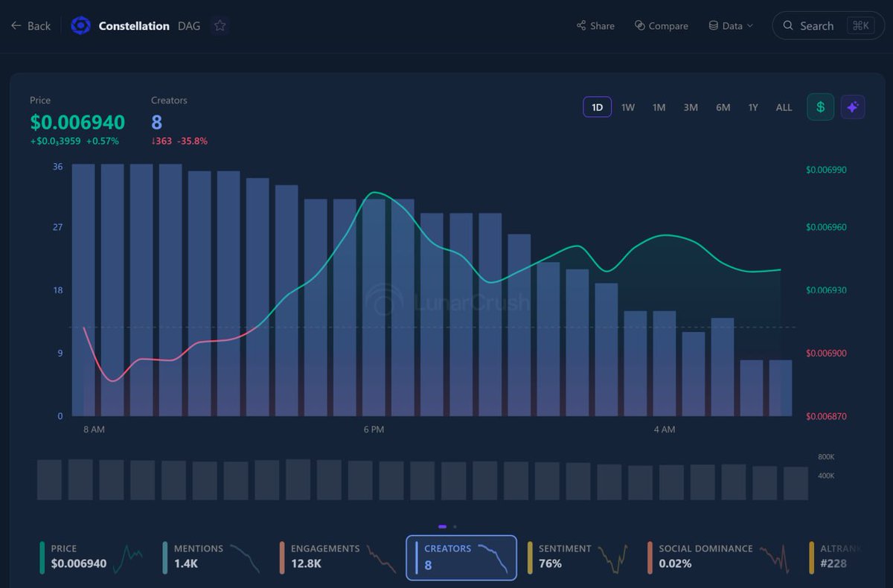Click the last creators bar in chart
Screen dimensions: 893x588
(781, 388)
